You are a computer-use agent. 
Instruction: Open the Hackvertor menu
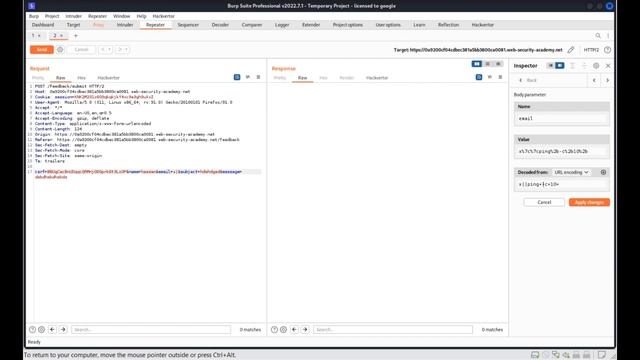coord(163,16)
